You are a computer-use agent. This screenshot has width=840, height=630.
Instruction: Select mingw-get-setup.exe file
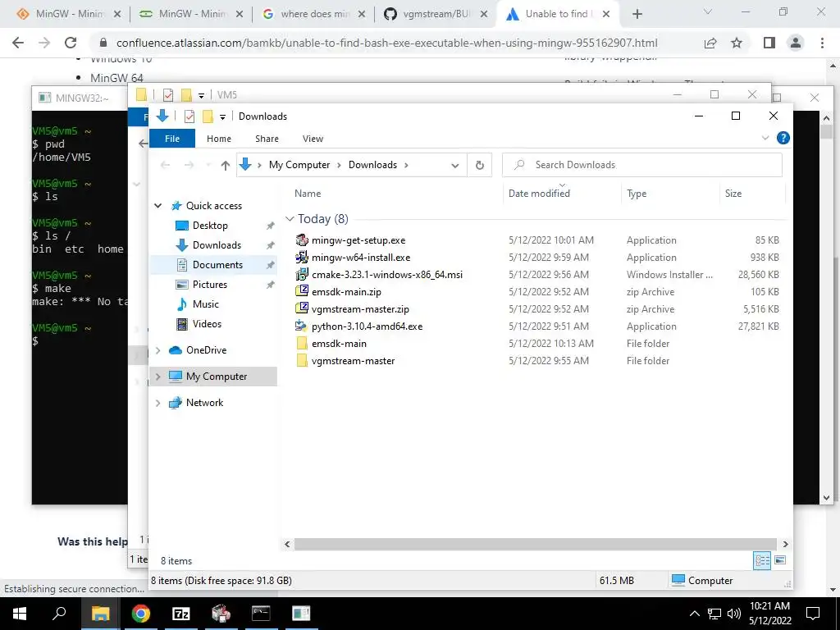[x=358, y=240]
